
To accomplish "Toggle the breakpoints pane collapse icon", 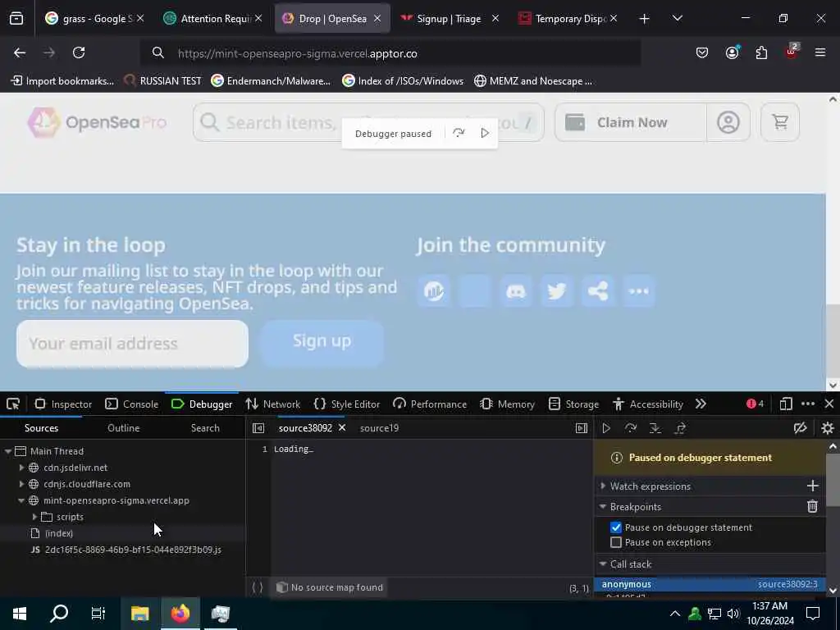I will point(582,428).
